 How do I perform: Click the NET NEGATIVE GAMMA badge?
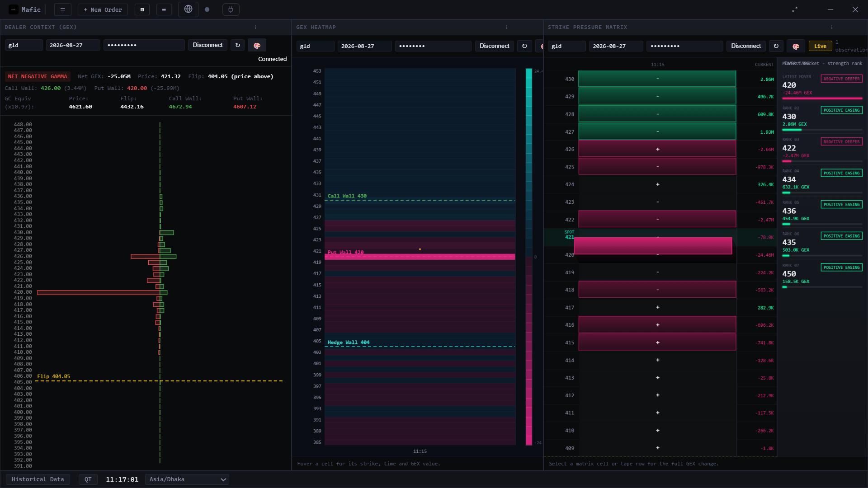pyautogui.click(x=38, y=76)
